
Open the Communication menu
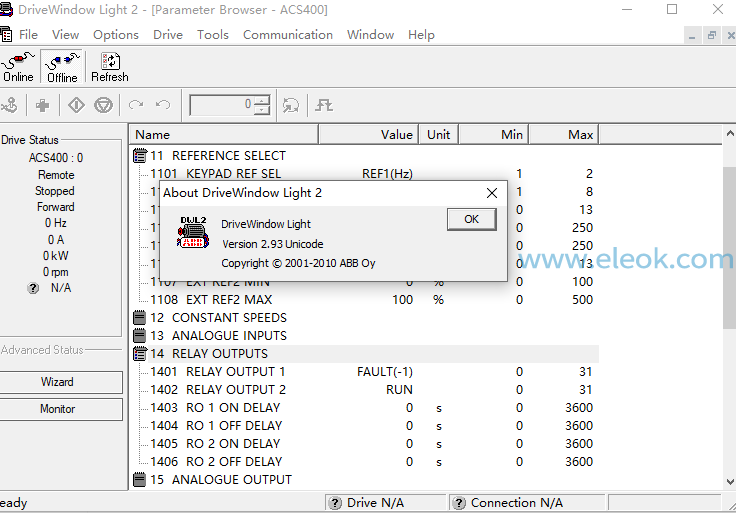click(288, 35)
